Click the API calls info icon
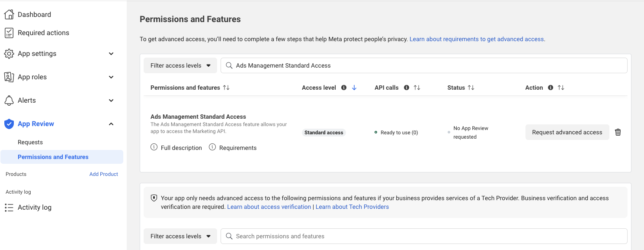644x250 pixels. pos(406,87)
